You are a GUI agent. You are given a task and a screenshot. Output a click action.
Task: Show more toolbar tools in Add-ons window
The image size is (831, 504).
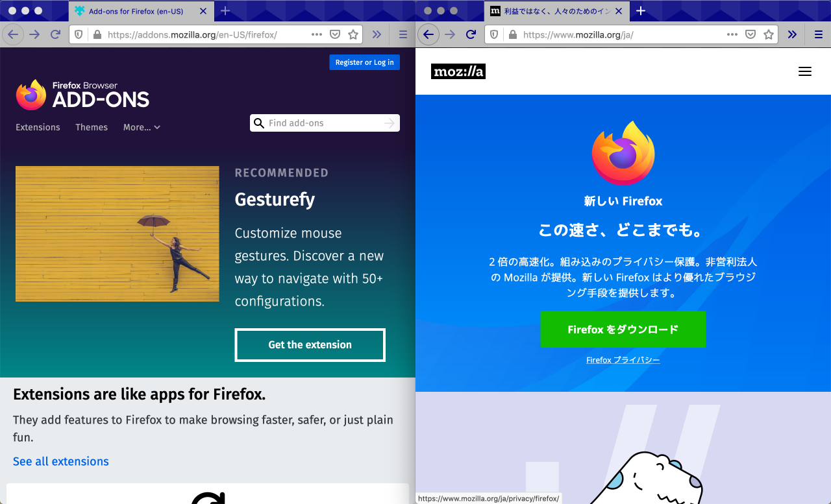pos(377,34)
